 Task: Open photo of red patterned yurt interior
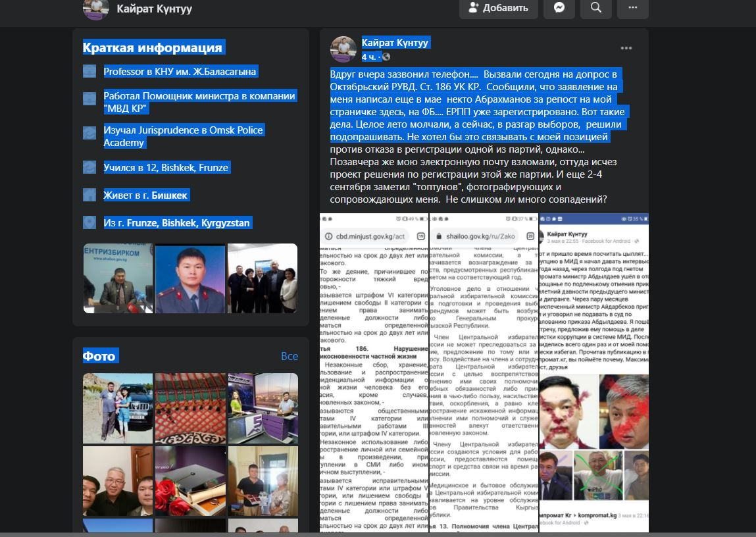pos(190,408)
